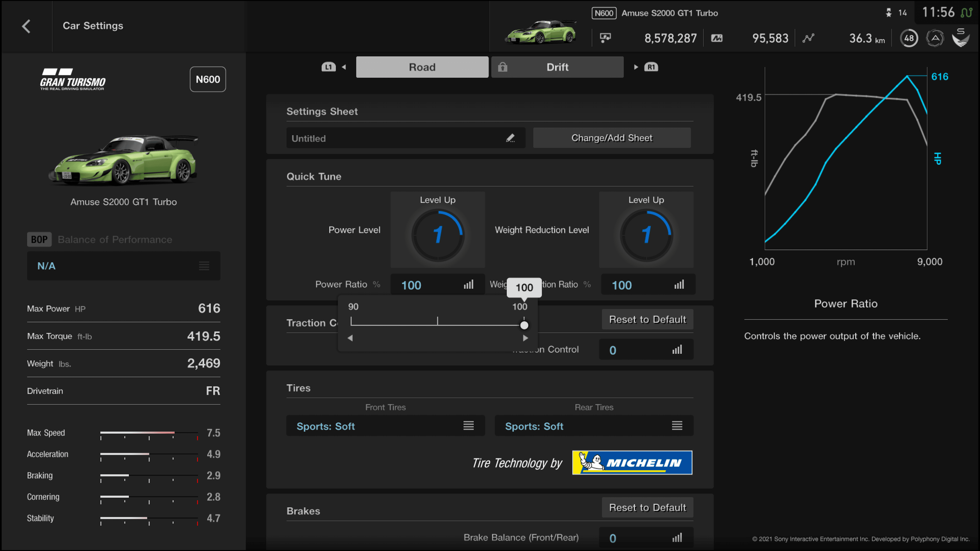Image resolution: width=980 pixels, height=551 pixels.
Task: Click the bars icon in the Weight Reduction Ratio field
Action: point(679,284)
